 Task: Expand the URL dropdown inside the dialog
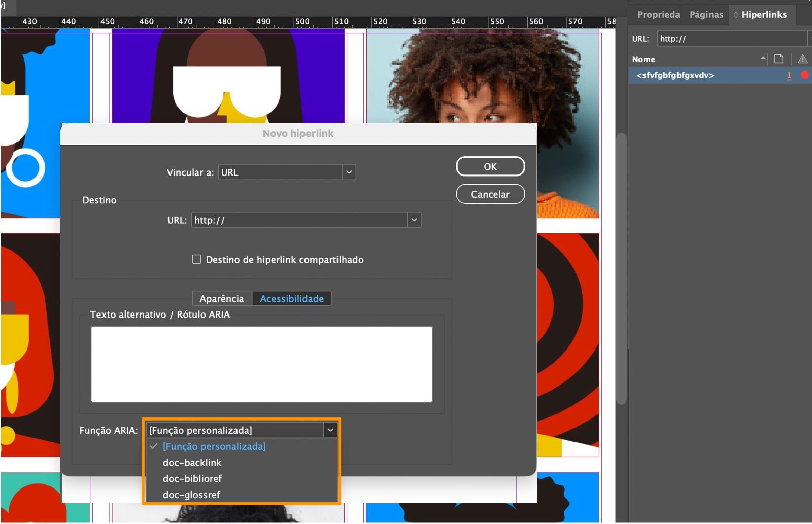point(415,220)
